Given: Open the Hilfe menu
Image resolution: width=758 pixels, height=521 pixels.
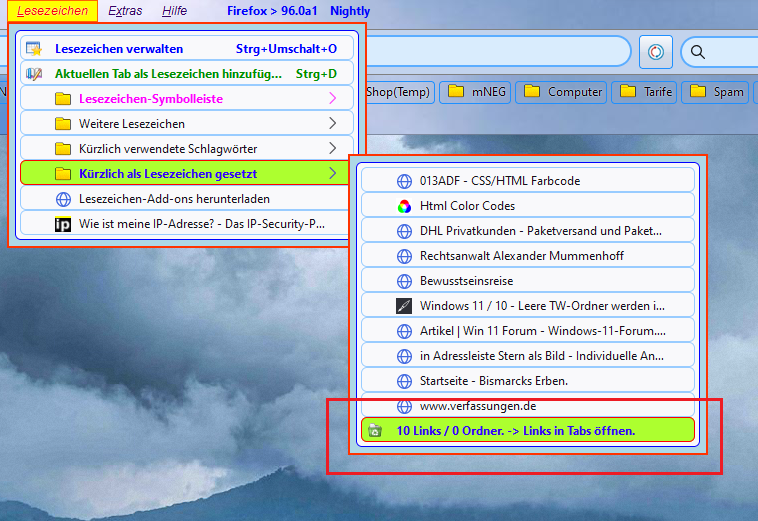Looking at the screenshot, I should tap(175, 11).
